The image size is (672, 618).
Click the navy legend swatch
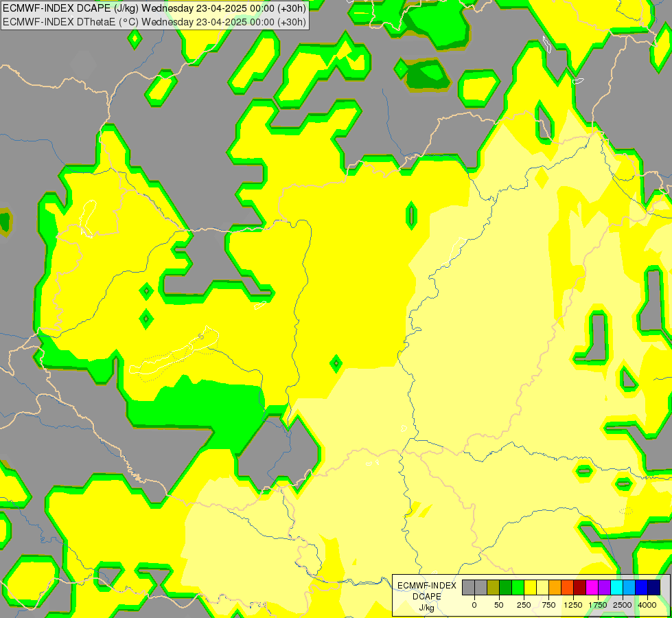654,588
